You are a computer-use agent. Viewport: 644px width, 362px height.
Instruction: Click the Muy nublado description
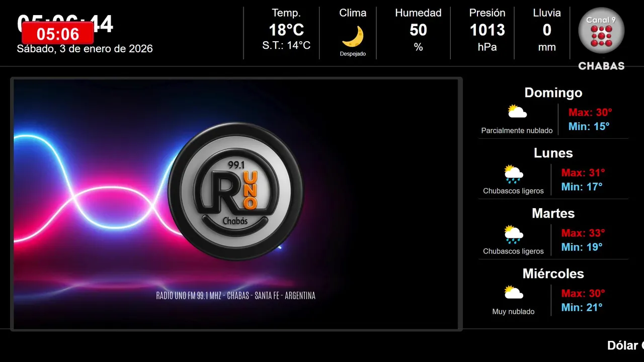[x=513, y=312]
